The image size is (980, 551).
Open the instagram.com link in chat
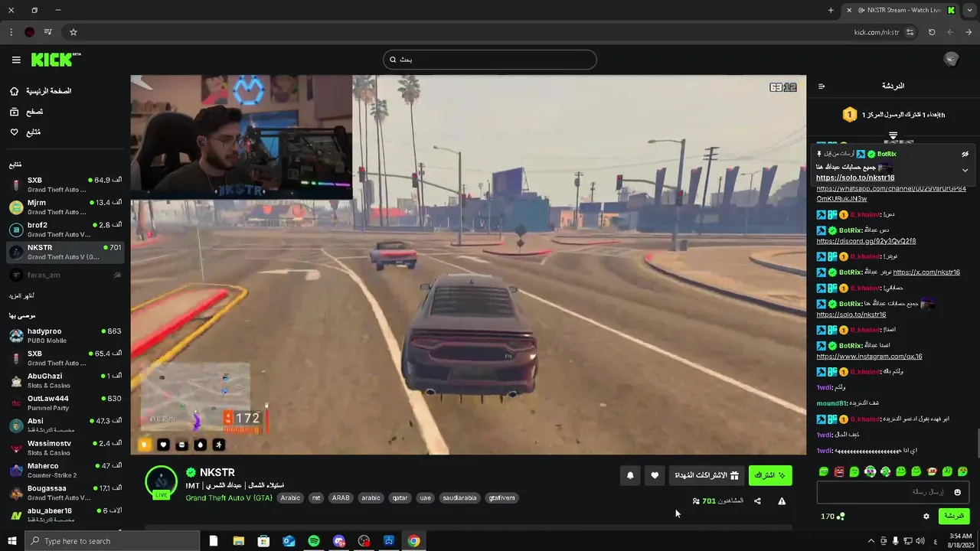869,357
